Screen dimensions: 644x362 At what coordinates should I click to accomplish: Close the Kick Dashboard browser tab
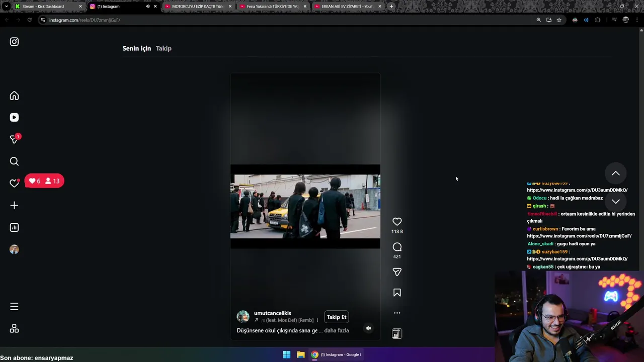coord(80,7)
